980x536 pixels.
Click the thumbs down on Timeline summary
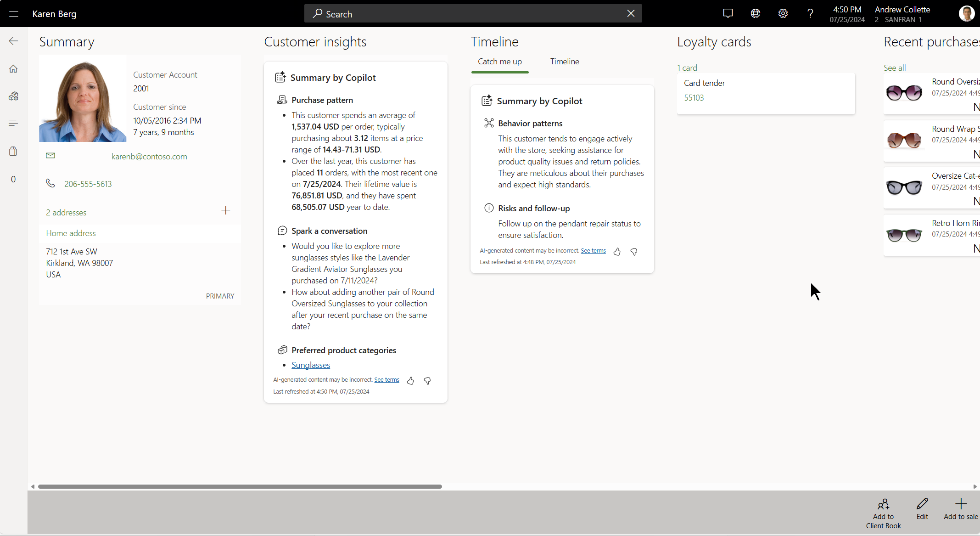634,251
